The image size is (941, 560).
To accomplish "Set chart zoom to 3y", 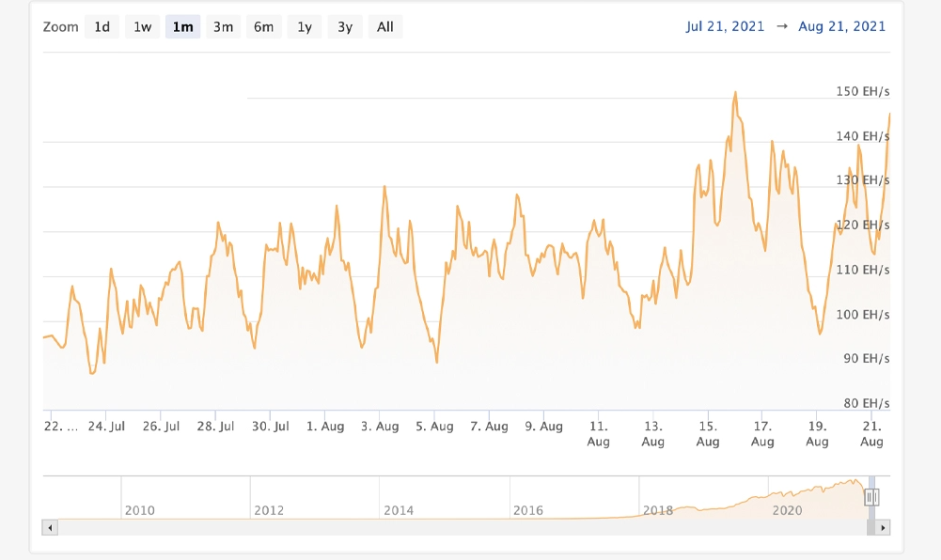I will point(345,27).
